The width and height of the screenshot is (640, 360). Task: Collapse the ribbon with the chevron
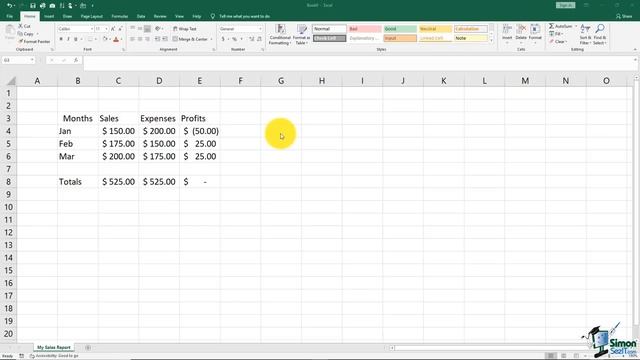(x=635, y=50)
